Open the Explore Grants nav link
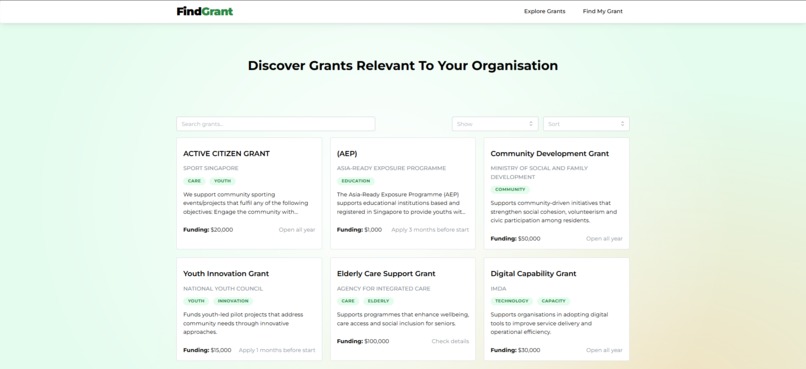The image size is (806, 369). (x=544, y=11)
